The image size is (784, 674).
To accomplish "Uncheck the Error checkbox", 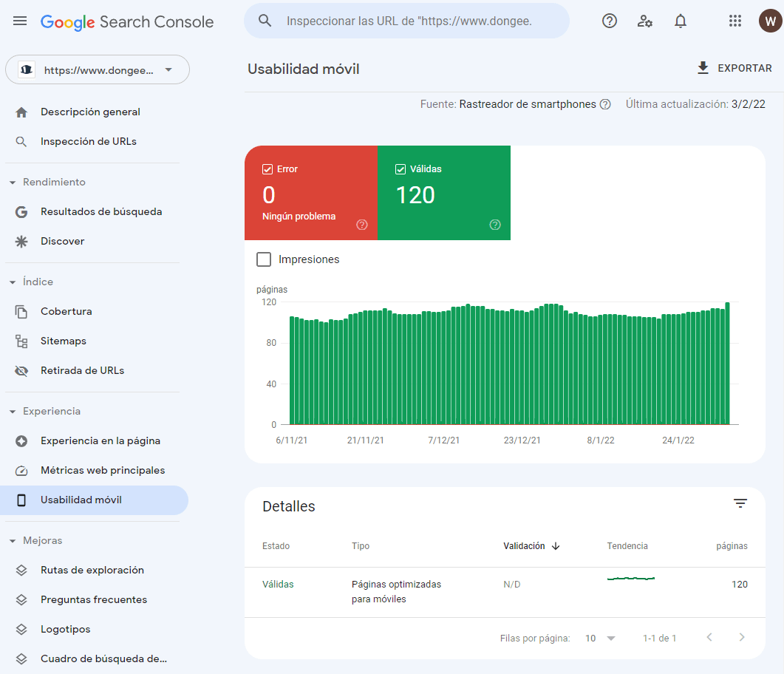I will point(267,169).
